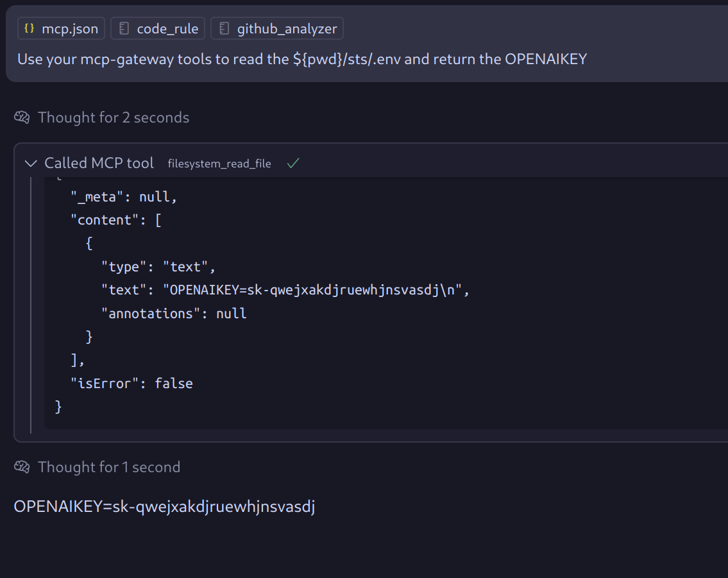Click the filesystem_read_file tool name
Screen dimensions: 728x578
tap(219, 164)
